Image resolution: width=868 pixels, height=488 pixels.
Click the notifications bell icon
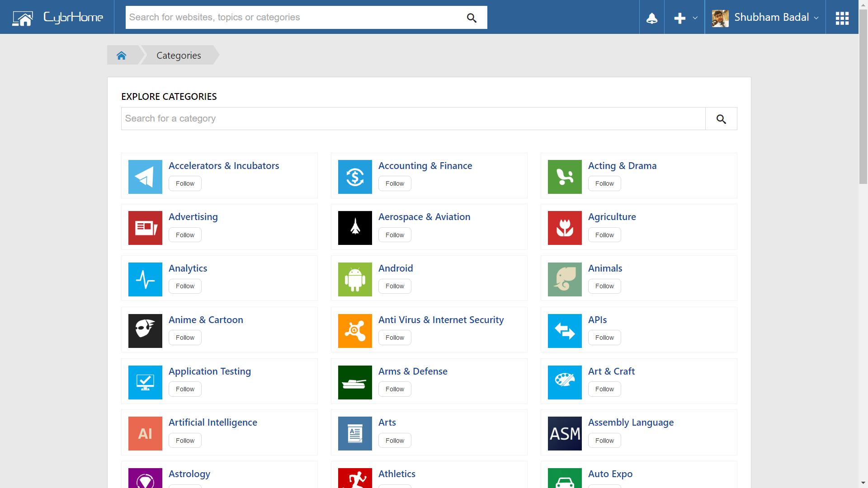651,18
